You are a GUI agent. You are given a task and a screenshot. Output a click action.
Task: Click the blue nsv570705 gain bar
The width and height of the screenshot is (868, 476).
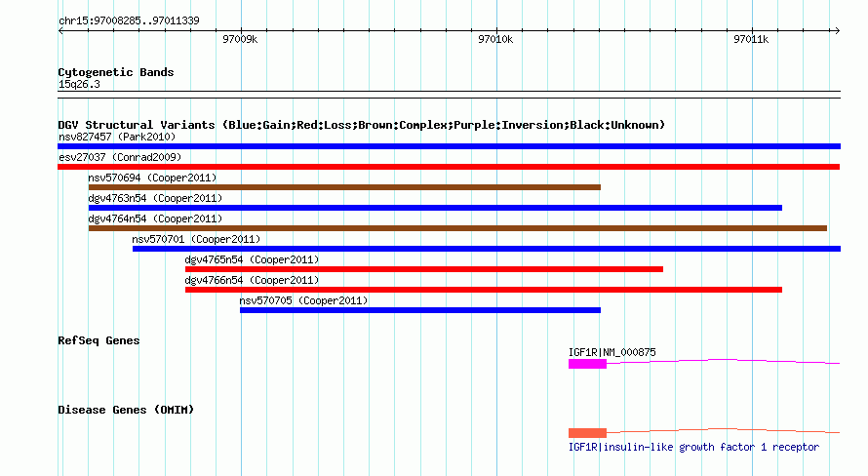point(420,310)
